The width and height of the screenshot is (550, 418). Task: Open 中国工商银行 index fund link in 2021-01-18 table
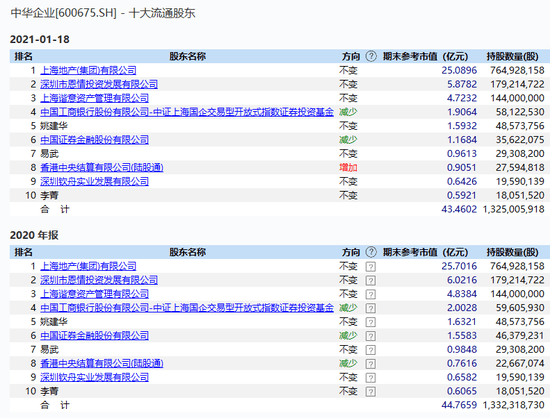(187, 112)
